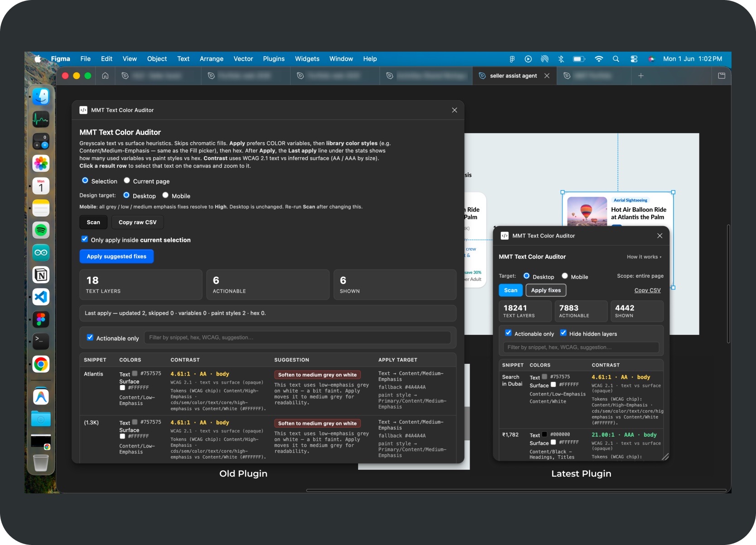
Task: Launch Google Chrome from the dock
Action: (x=41, y=364)
